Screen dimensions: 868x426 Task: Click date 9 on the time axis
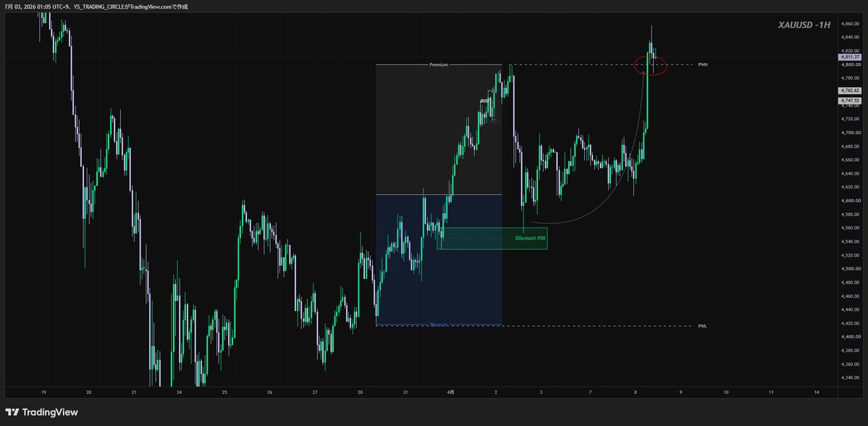click(x=681, y=393)
